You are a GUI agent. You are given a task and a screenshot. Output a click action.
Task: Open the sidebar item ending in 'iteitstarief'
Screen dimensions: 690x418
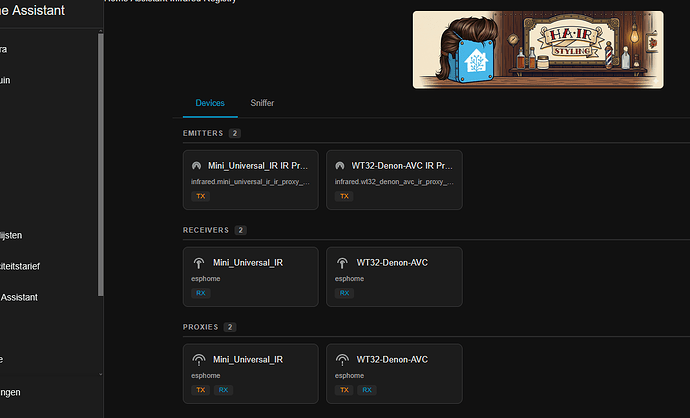[20, 266]
